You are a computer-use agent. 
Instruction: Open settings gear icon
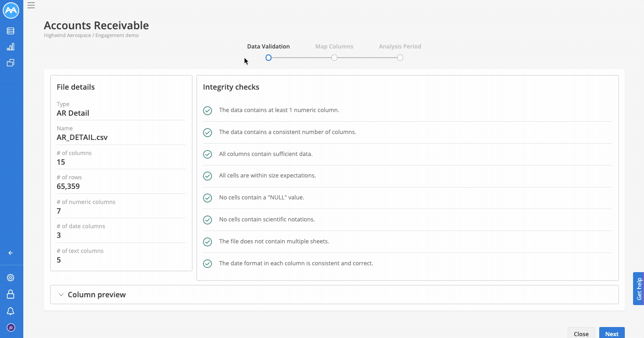tap(11, 278)
